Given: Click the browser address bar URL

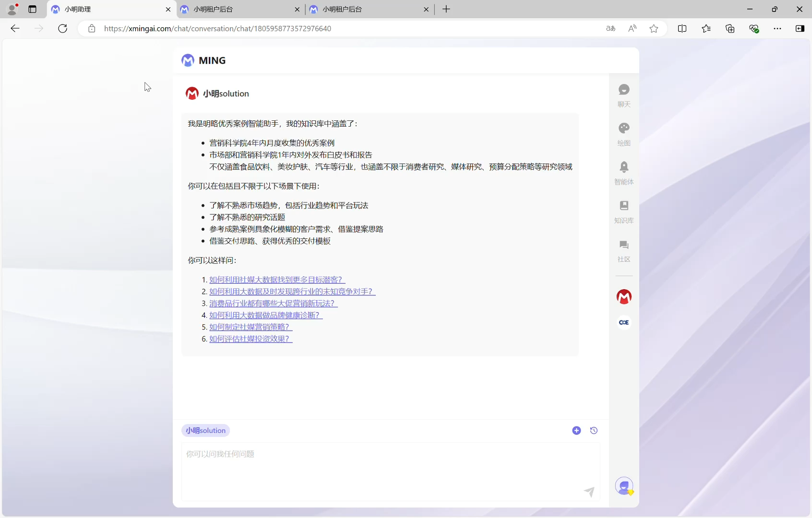Looking at the screenshot, I should [217, 29].
